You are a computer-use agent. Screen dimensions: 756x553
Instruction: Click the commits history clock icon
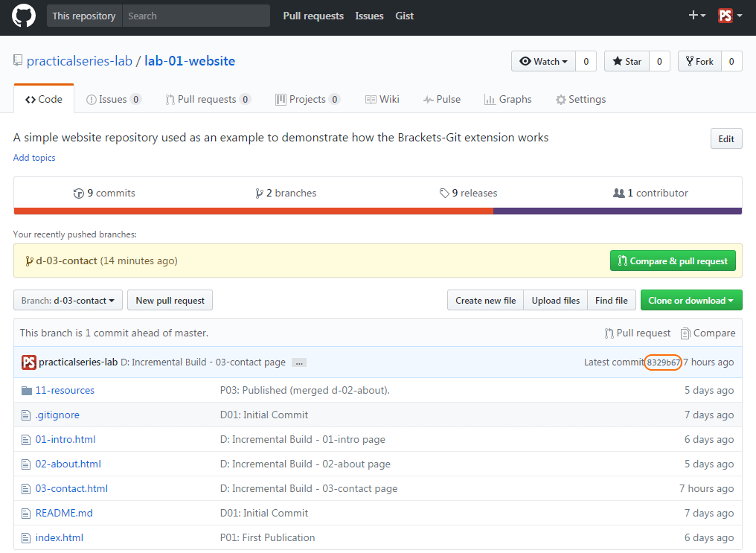point(79,194)
